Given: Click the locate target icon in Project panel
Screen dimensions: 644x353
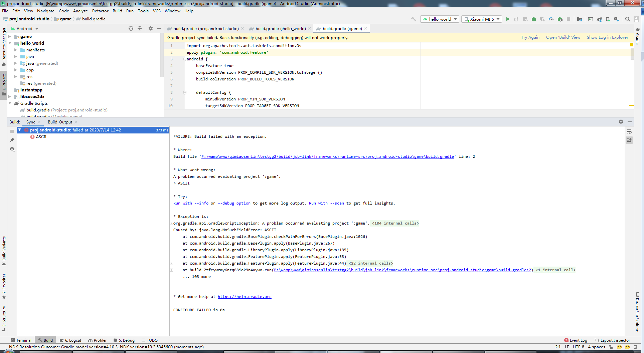Looking at the screenshot, I should pos(131,28).
